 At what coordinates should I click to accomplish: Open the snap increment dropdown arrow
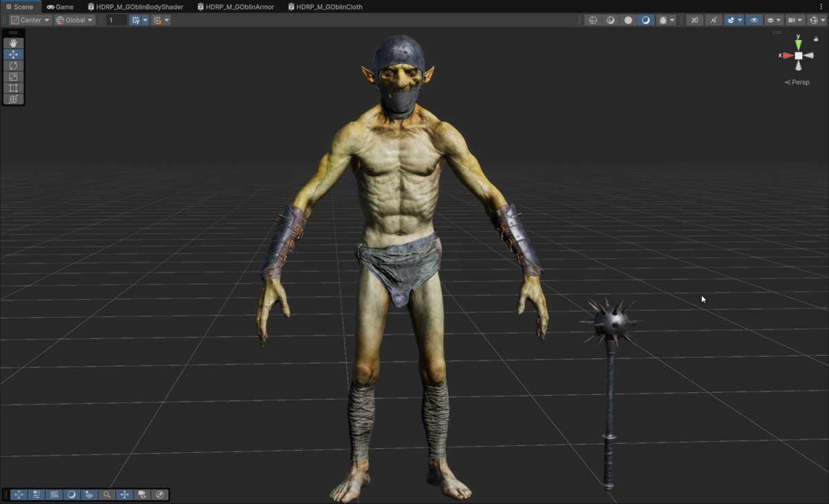167,20
